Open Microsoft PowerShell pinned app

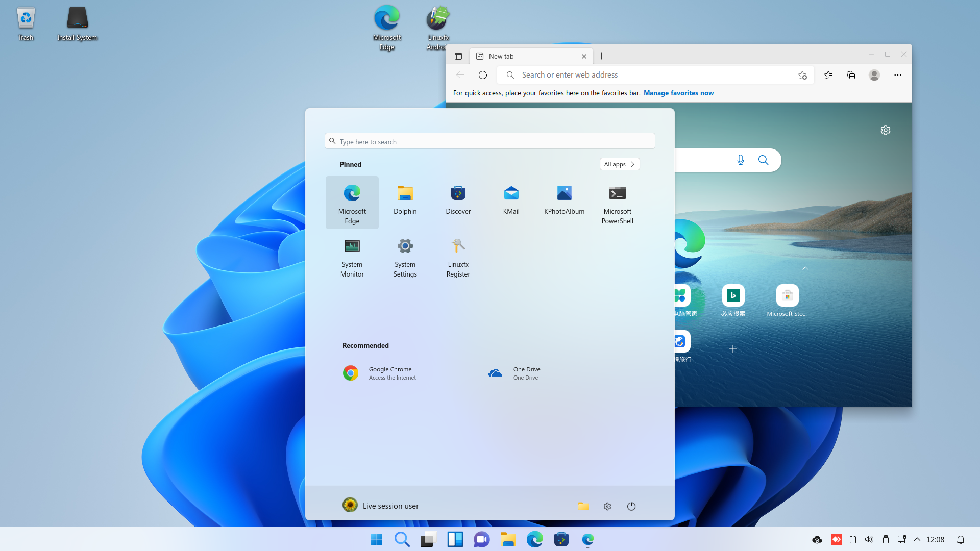(x=617, y=202)
